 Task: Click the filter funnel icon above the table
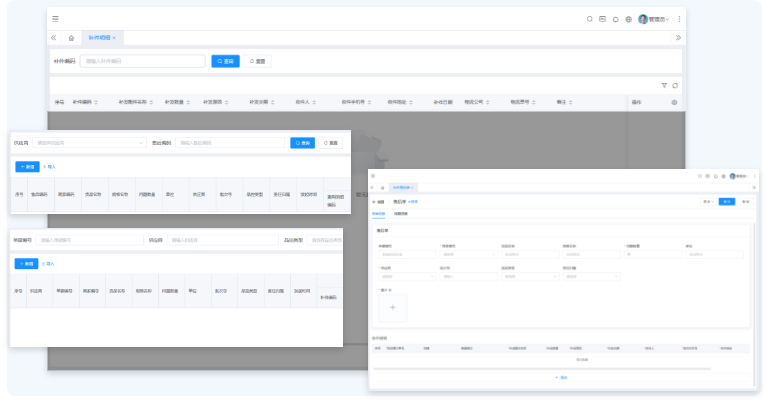tap(664, 85)
